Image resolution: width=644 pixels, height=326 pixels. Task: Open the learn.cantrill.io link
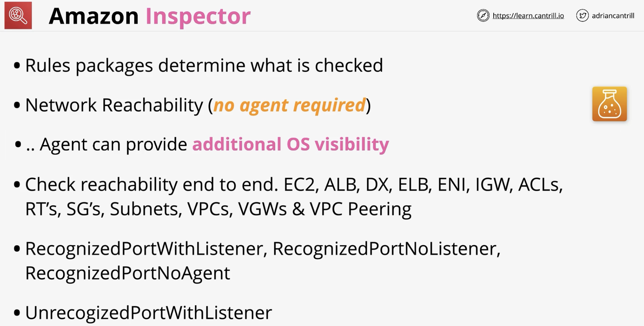point(528,16)
